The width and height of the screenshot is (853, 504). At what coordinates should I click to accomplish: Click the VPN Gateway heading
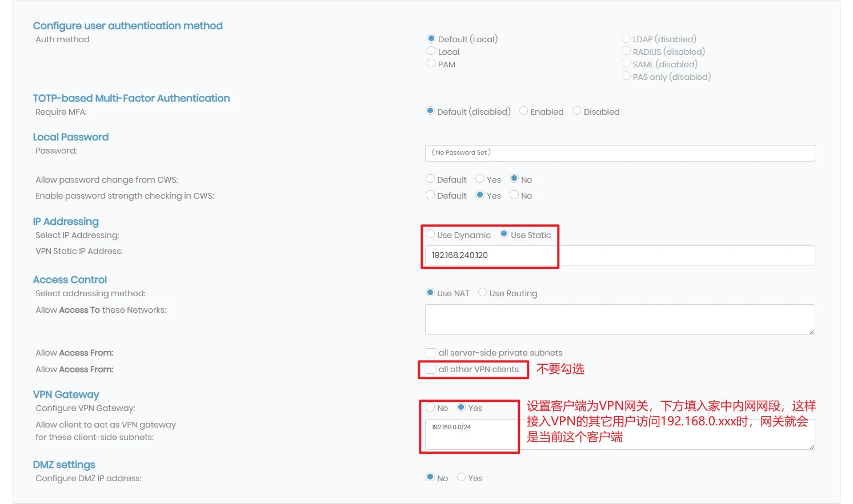tap(66, 394)
